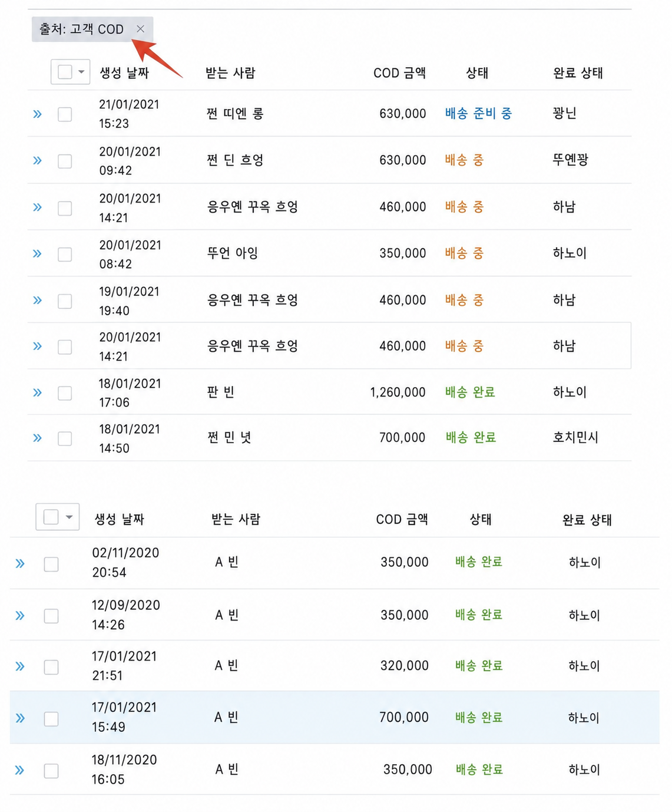672x812 pixels.
Task: Tick the select-all checkbox in bottom table header
Action: click(x=51, y=517)
